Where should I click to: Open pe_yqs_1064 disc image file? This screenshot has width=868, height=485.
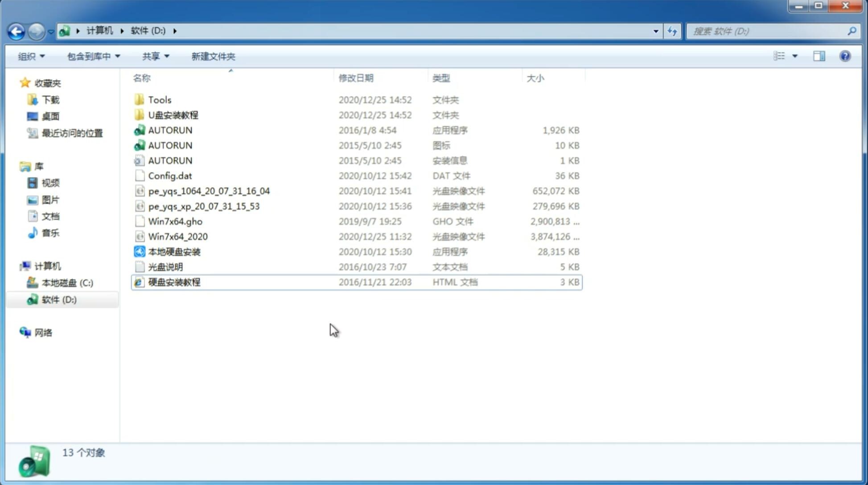(209, 191)
